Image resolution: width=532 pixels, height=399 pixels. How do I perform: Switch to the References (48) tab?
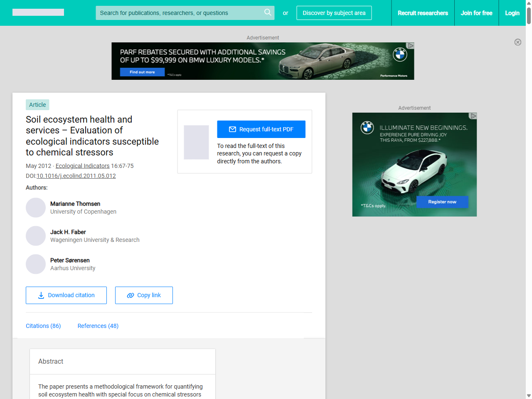click(98, 326)
